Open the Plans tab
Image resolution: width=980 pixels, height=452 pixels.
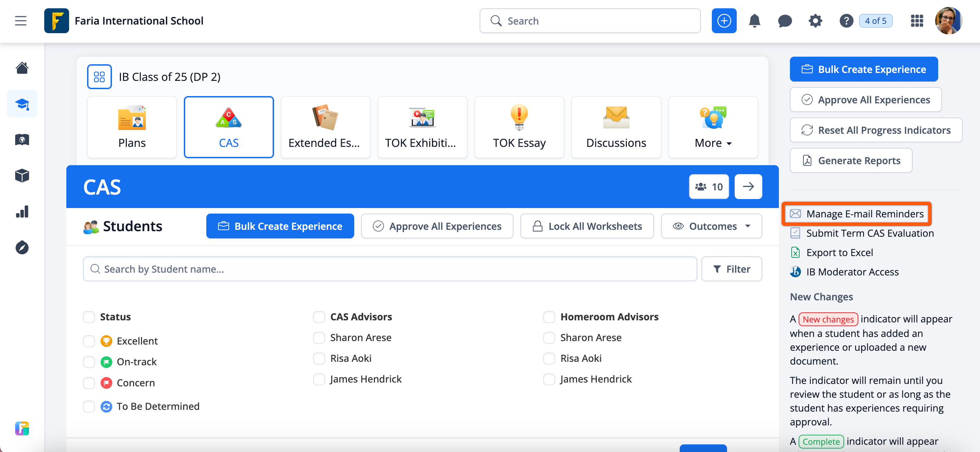(132, 127)
